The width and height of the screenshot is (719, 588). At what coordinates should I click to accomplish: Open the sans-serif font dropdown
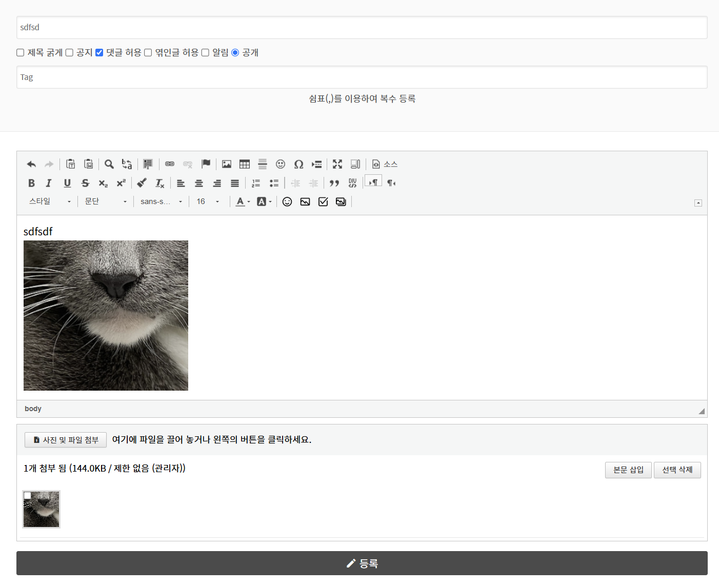(x=162, y=201)
